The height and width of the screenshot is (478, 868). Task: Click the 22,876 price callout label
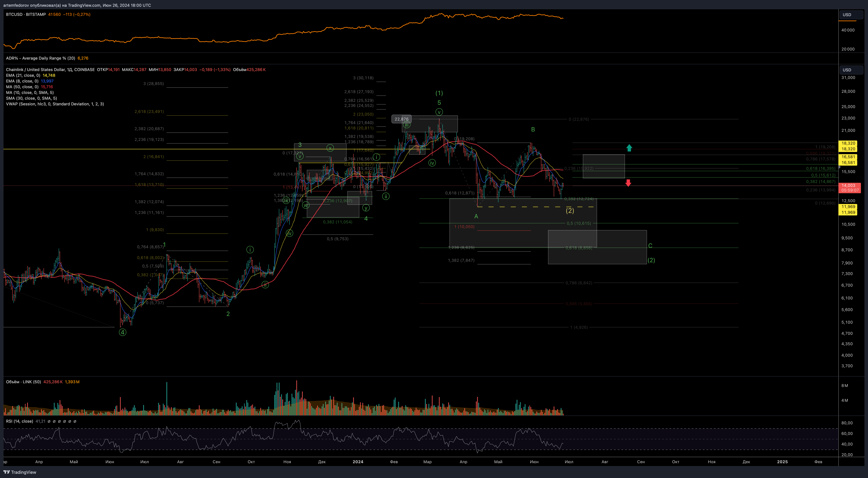401,119
